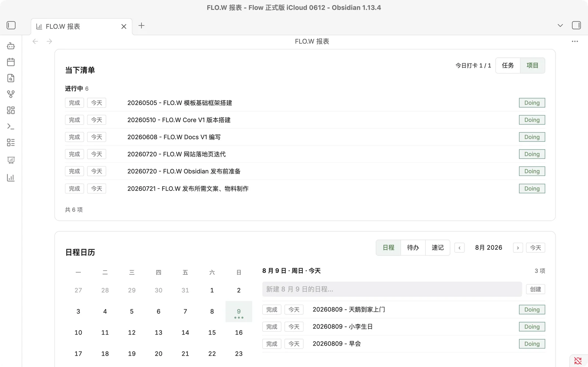588x367 pixels.
Task: Select calendar day 9
Action: tap(239, 312)
